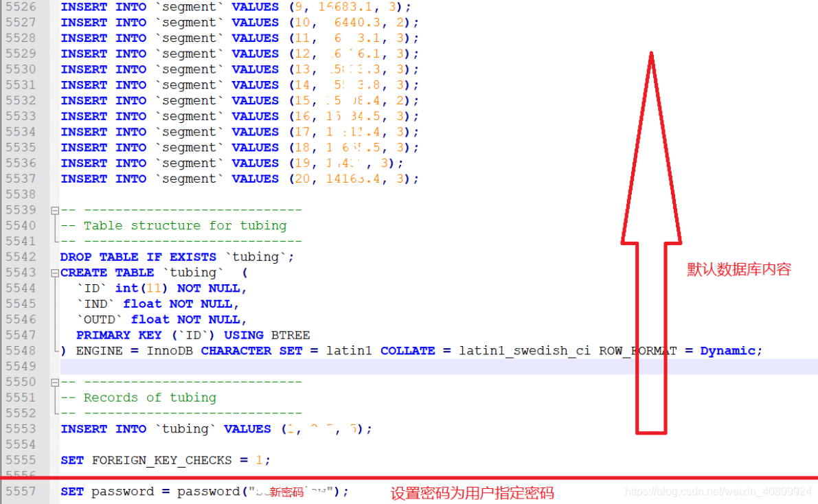Collapse the fold marker at line 5550

click(x=55, y=383)
